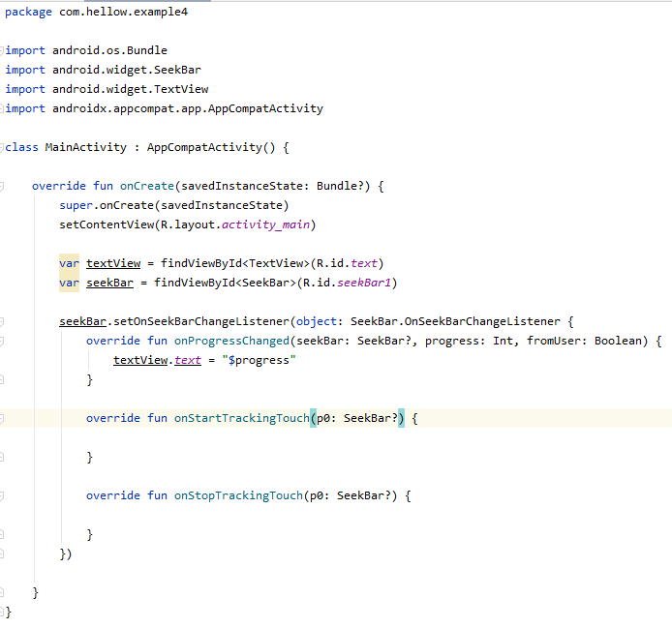Screen dimensions: 672x628
Task: Click highlighted closing parenthesis on onStartTrackingTouch line
Action: pyautogui.click(x=401, y=418)
